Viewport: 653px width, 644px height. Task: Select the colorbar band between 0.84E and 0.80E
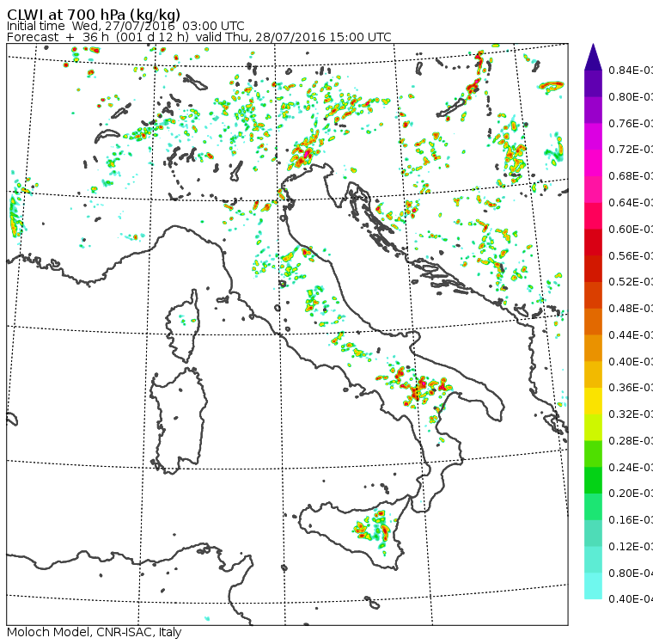(x=593, y=83)
